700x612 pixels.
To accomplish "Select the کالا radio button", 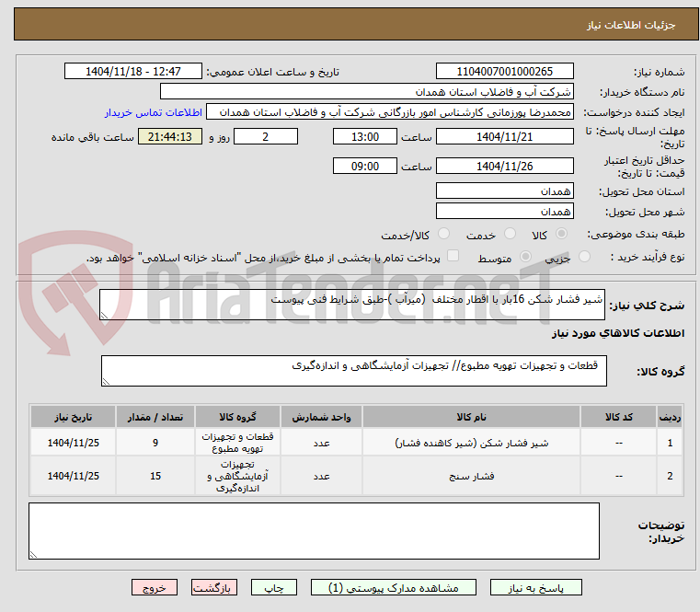I will click(562, 234).
